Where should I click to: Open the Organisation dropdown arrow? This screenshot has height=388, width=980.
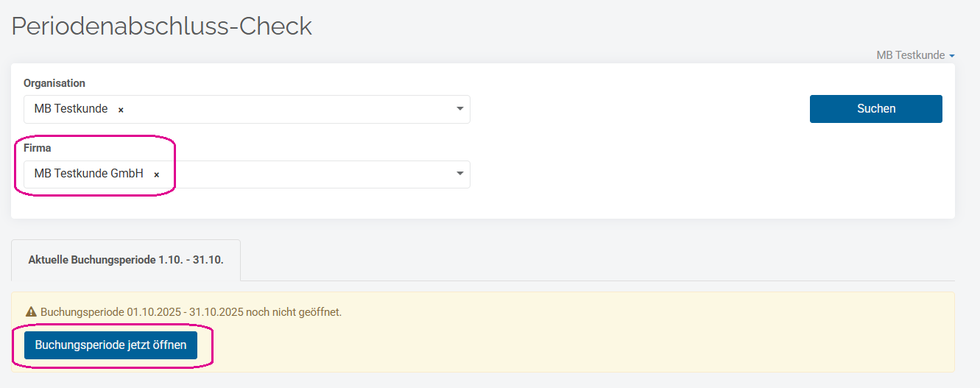459,109
